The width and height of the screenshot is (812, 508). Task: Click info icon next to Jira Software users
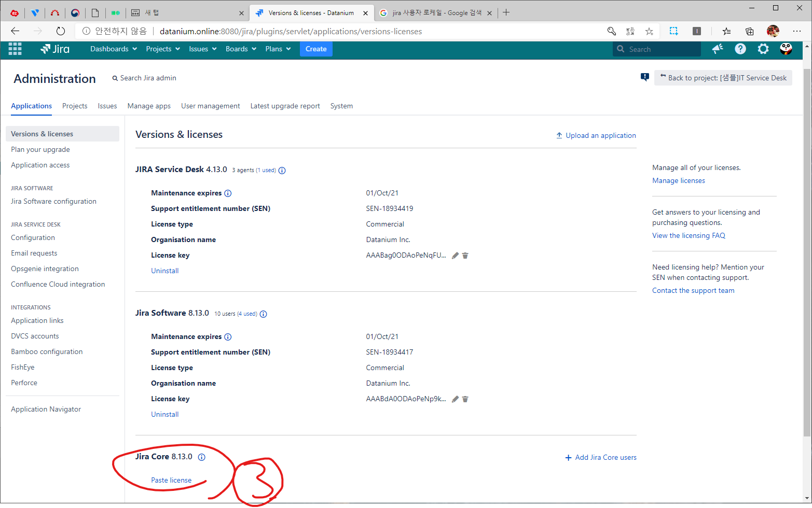pos(264,314)
